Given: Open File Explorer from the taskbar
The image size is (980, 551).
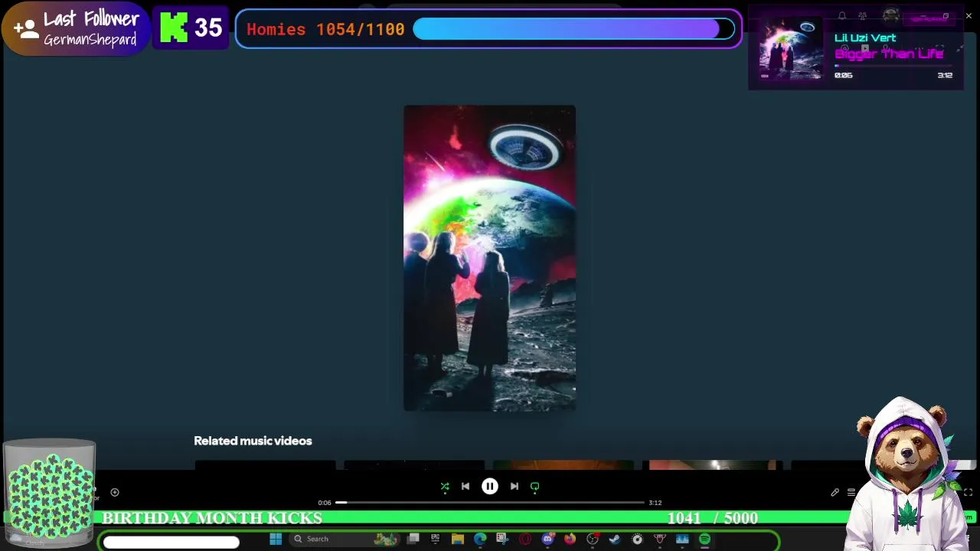Looking at the screenshot, I should [458, 539].
